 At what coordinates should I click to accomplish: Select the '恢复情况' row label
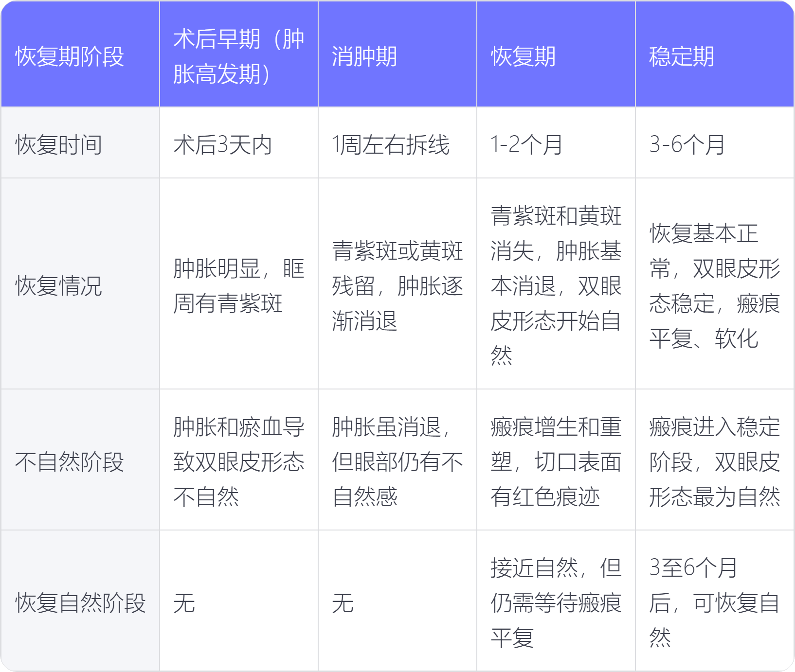[x=59, y=285]
